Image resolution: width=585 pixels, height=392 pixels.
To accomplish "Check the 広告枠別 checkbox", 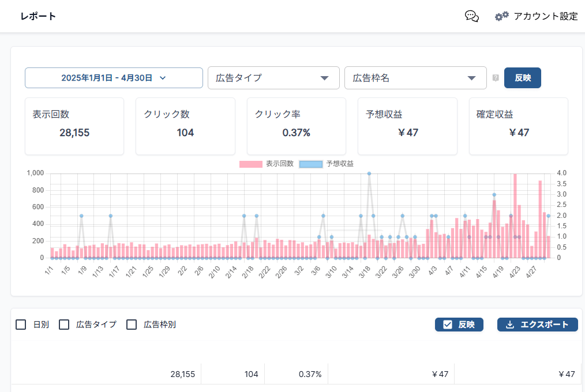I will pyautogui.click(x=132, y=325).
